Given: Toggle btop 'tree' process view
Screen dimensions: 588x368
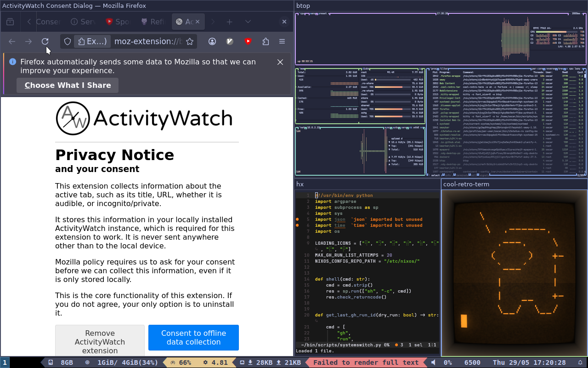Looking at the screenshot, I should 560,69.
